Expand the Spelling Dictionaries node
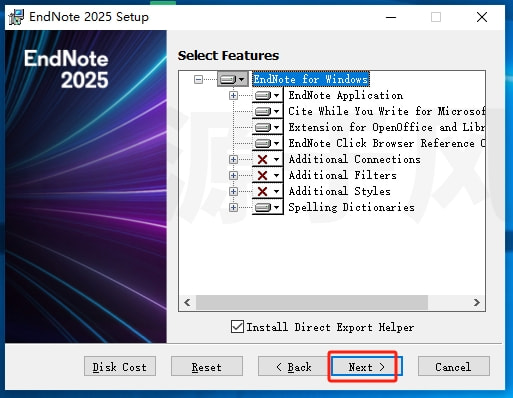The width and height of the screenshot is (513, 398). click(233, 207)
